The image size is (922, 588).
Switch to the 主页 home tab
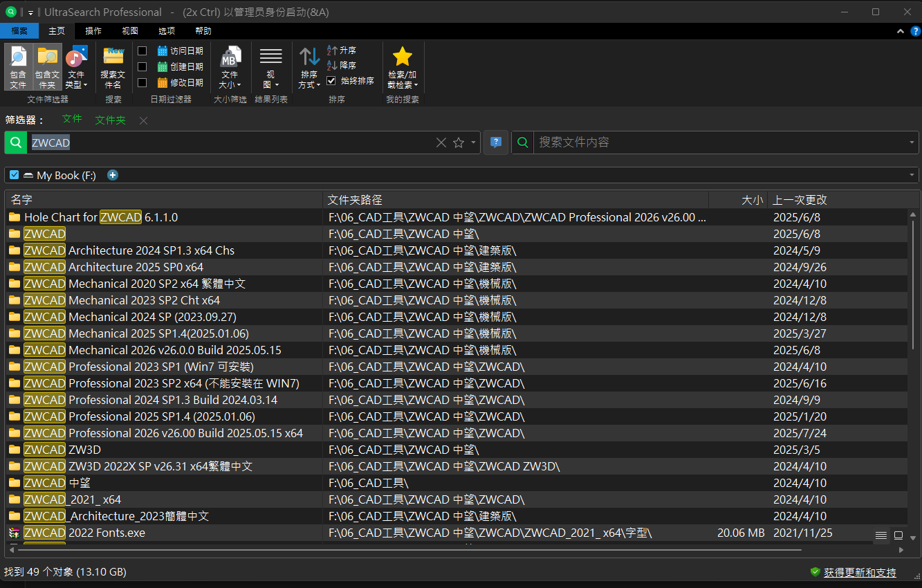point(57,31)
